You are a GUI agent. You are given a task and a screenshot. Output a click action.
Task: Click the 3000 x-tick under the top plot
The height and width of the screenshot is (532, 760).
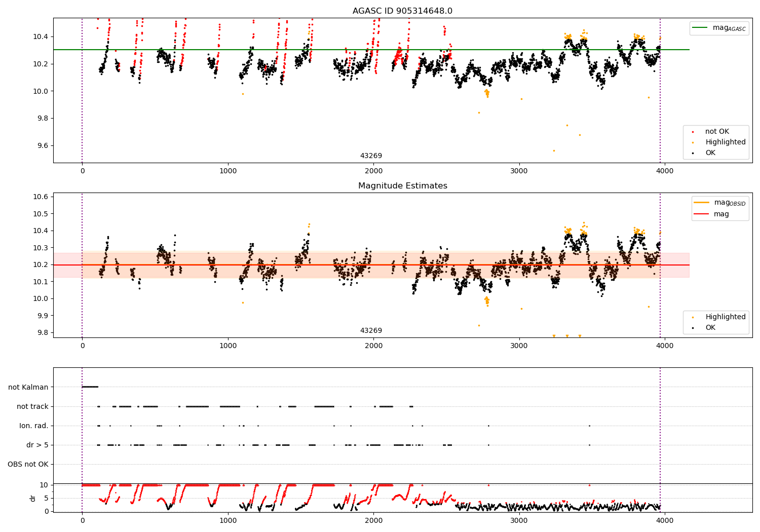click(519, 171)
